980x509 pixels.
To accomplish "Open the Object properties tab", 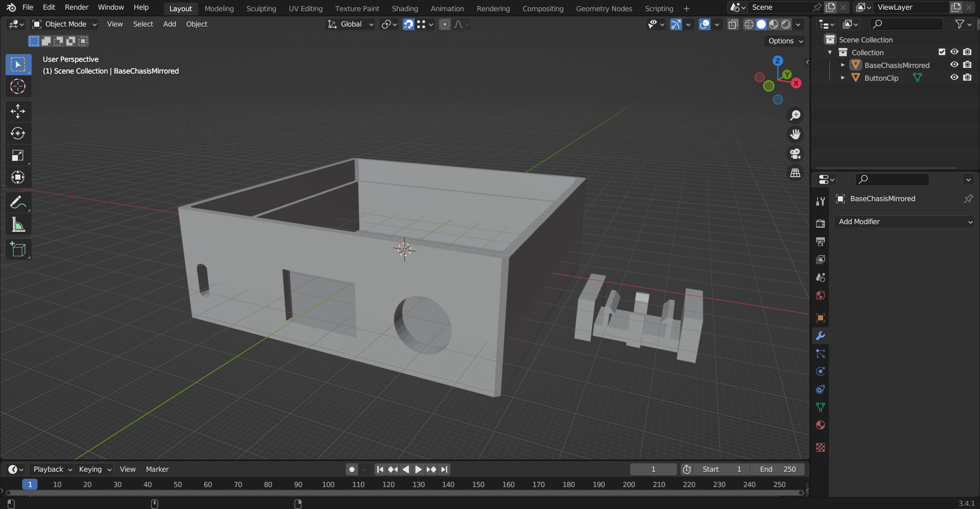I will 820,318.
